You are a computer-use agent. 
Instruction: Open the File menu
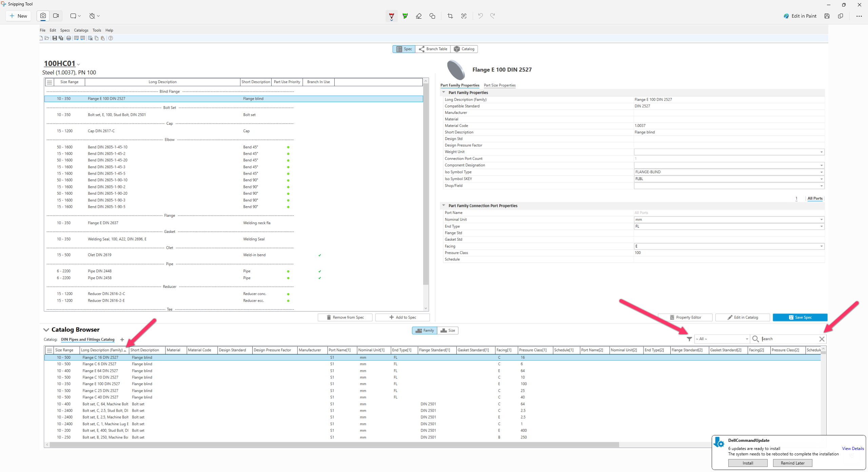tap(42, 30)
